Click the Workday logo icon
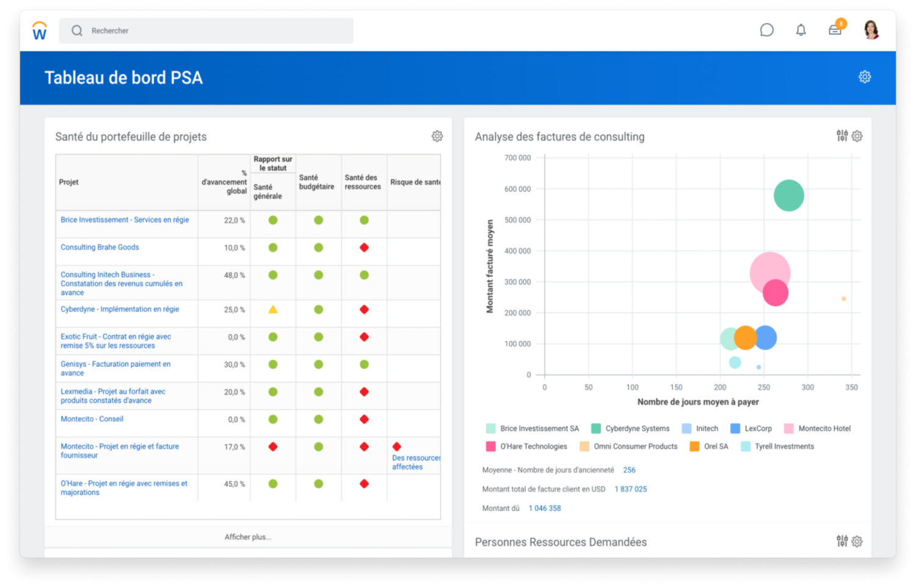916x588 pixels. tap(40, 31)
